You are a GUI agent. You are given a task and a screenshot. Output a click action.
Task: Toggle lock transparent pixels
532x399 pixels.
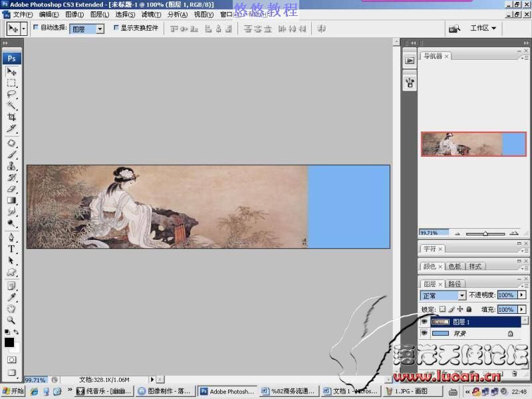[442, 309]
